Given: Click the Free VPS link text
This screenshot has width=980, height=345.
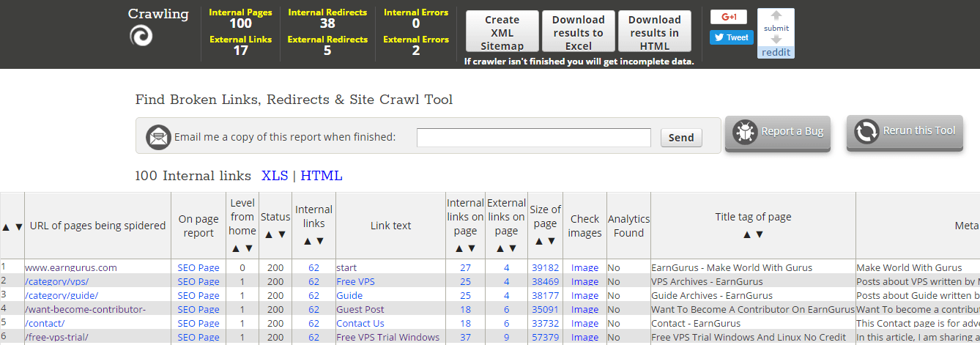Looking at the screenshot, I should point(357,282).
